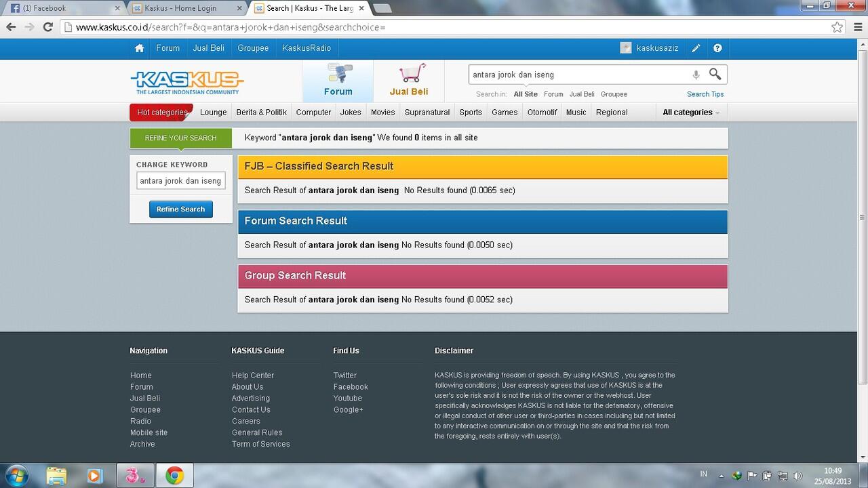Click the KASKUS logo

pyautogui.click(x=187, y=83)
